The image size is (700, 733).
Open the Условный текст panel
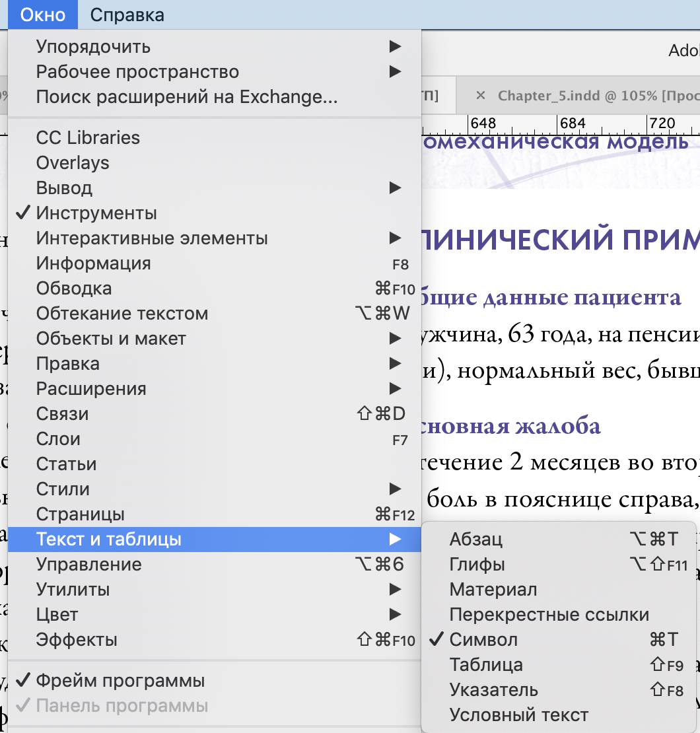(x=559, y=715)
